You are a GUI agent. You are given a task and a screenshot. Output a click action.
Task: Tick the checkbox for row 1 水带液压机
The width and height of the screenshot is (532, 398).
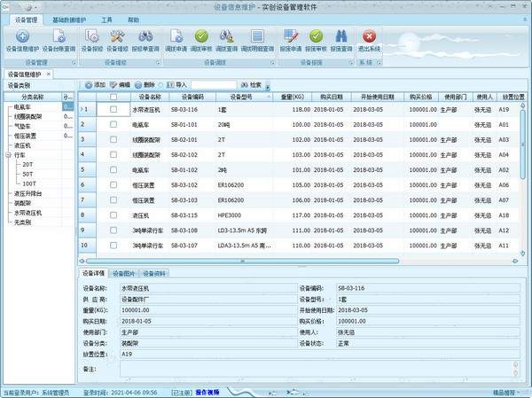pyautogui.click(x=113, y=109)
